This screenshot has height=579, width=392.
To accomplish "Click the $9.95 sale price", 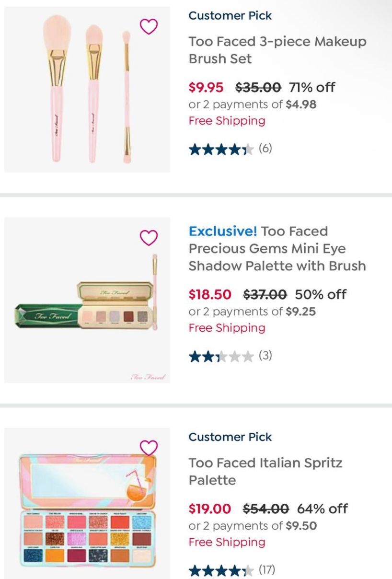I will click(x=206, y=87).
